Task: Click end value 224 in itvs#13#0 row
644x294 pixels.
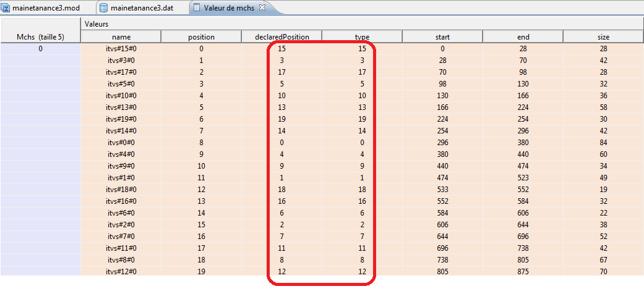Action: [523, 107]
